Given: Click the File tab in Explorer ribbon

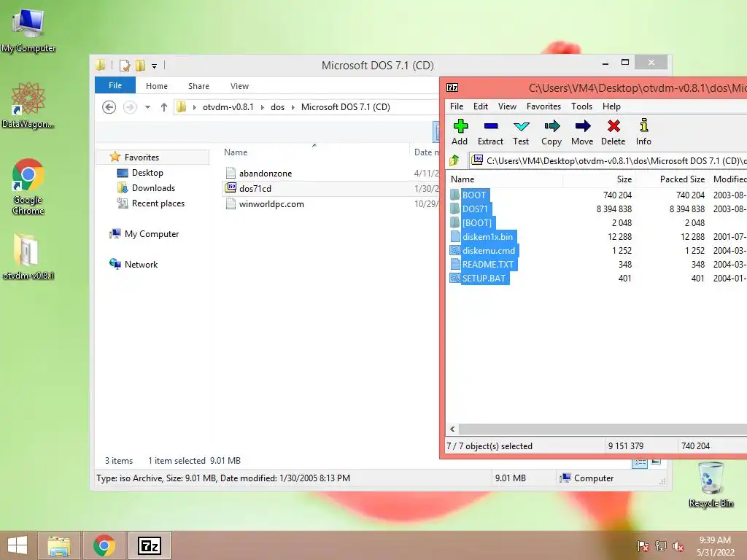Looking at the screenshot, I should (x=115, y=86).
